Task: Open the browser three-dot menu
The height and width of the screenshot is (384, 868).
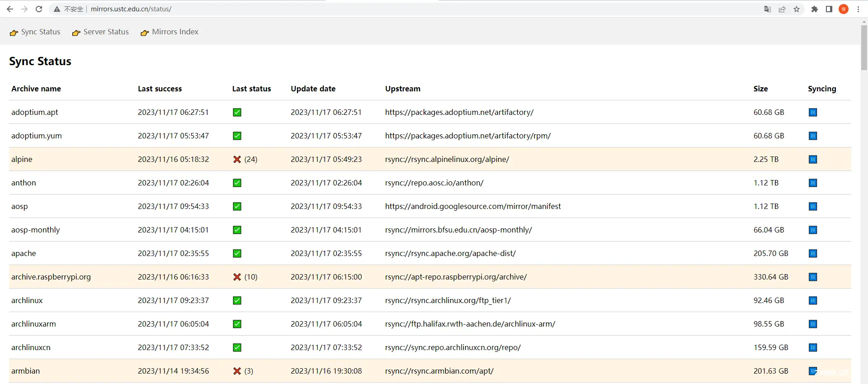Action: (x=858, y=9)
